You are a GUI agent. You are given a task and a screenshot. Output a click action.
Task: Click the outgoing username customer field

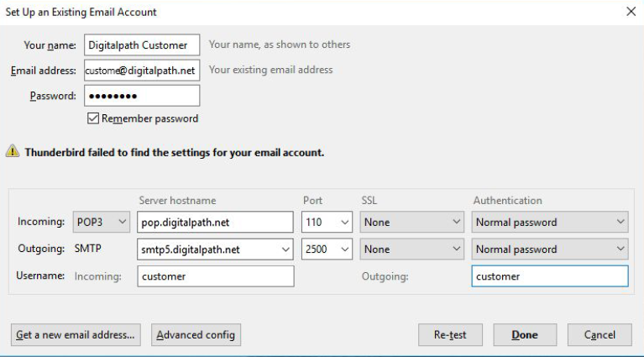(x=550, y=276)
